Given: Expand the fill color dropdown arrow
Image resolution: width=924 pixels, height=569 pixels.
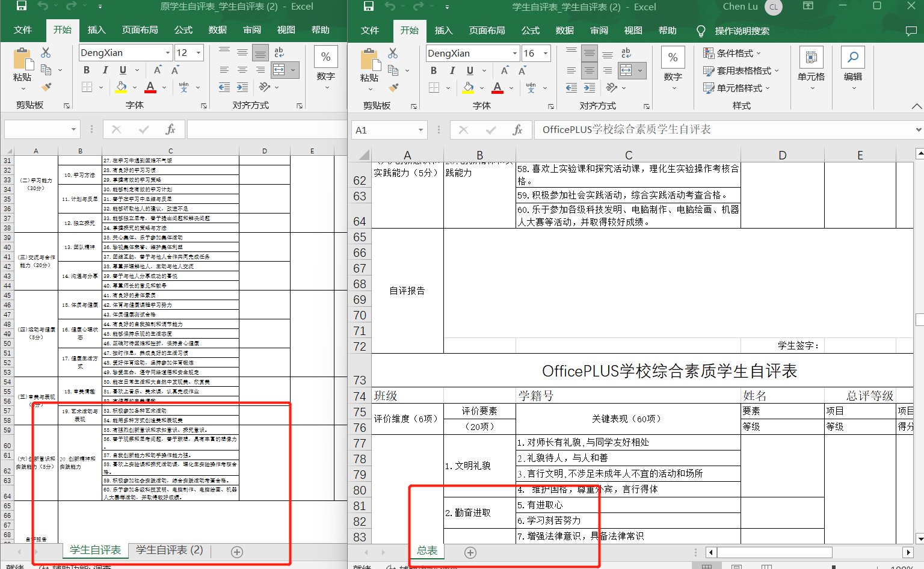Looking at the screenshot, I should pyautogui.click(x=482, y=88).
